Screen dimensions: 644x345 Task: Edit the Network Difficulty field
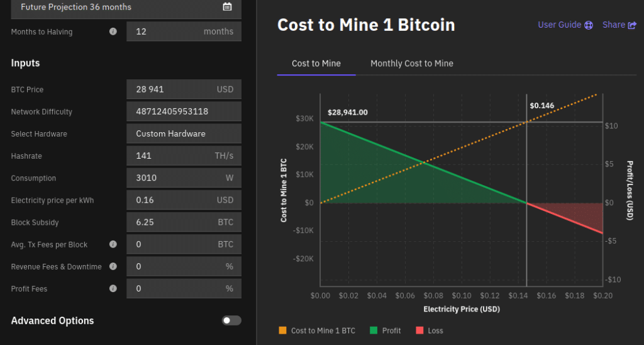tap(184, 111)
